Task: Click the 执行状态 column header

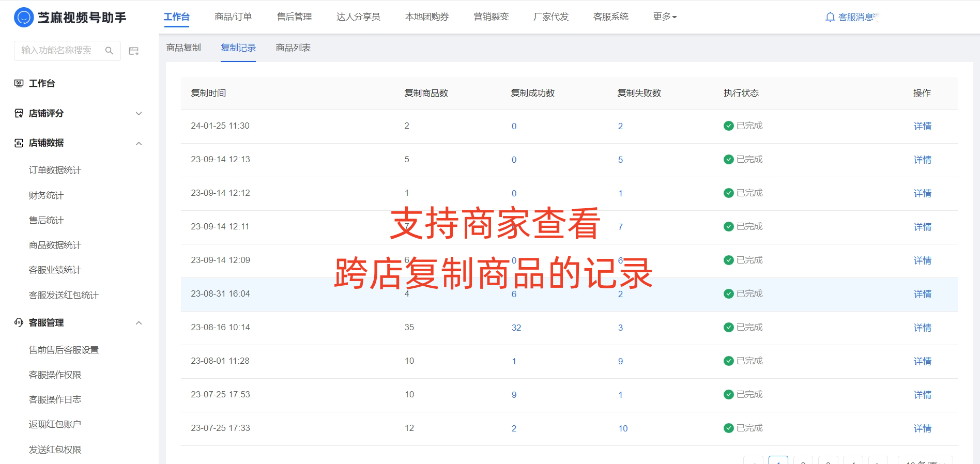Action: pos(741,93)
